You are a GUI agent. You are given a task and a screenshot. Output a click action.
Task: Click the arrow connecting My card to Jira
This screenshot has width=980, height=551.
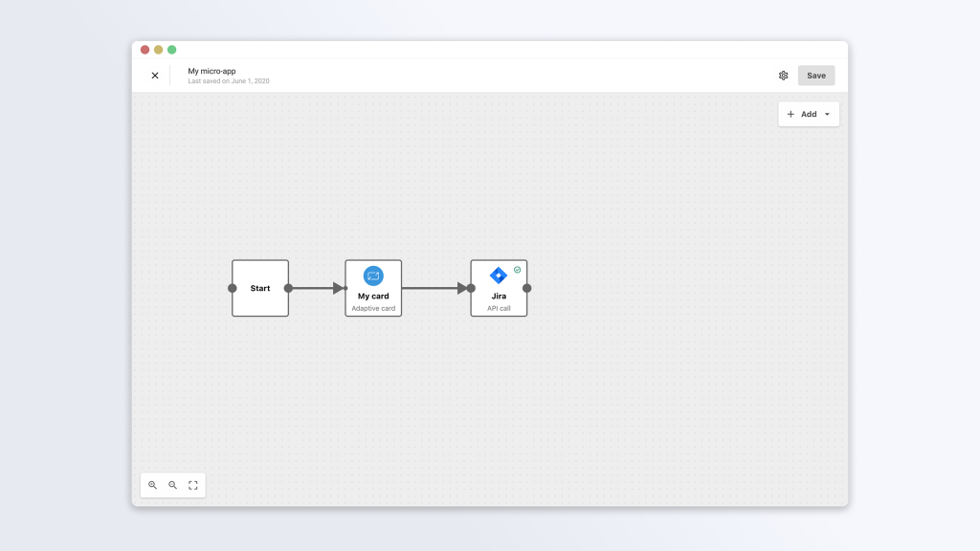coord(433,288)
